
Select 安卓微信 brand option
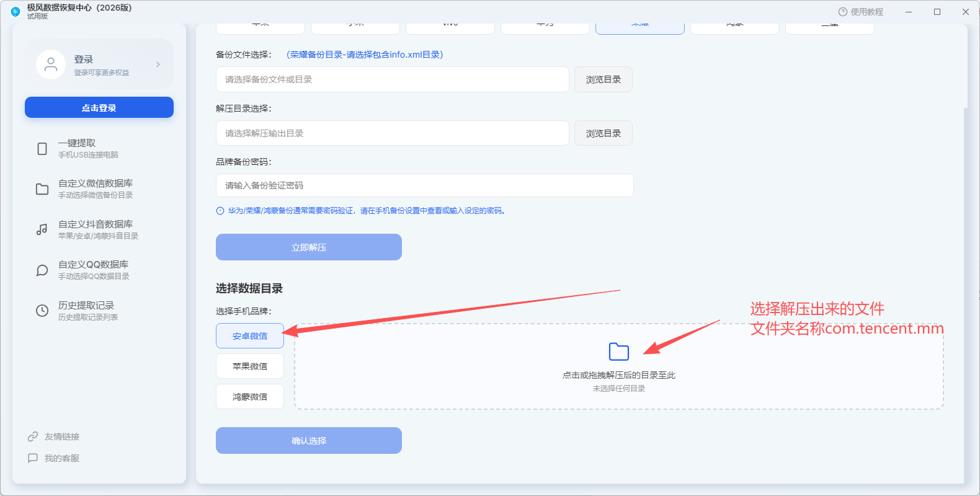250,336
